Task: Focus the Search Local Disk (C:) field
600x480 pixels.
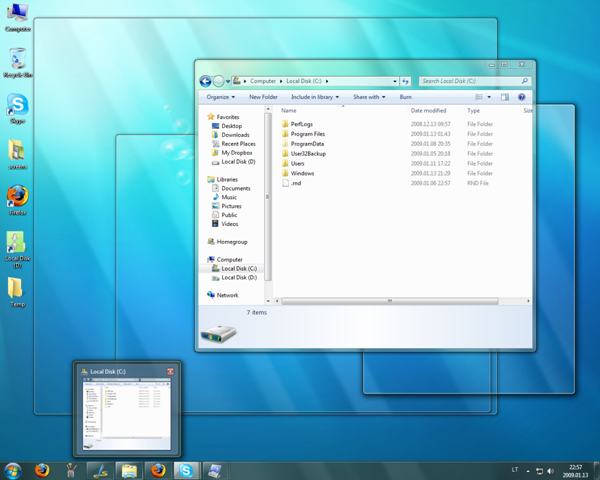Action: pos(474,81)
